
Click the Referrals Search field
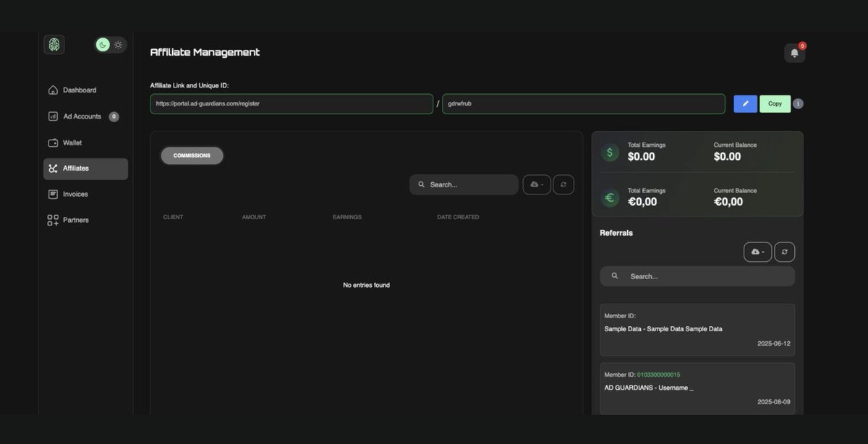pyautogui.click(x=697, y=276)
